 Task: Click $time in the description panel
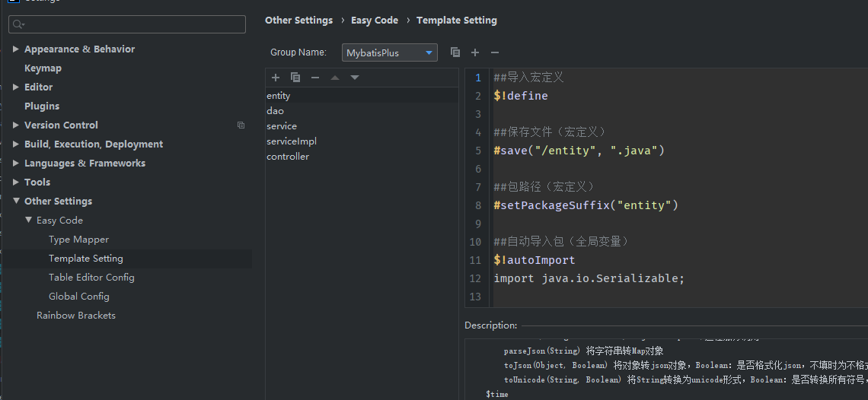[x=496, y=394]
